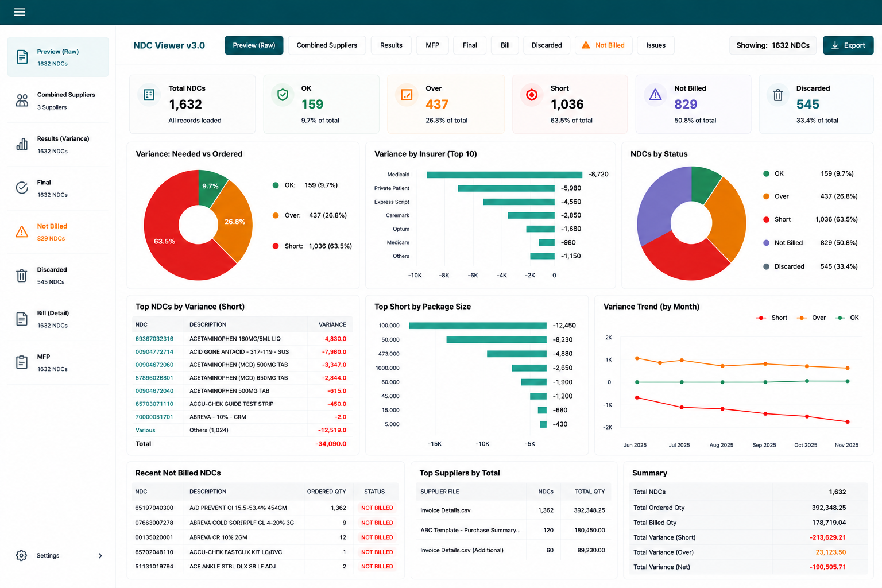Click the Results (Variance) bar chart icon

(x=22, y=144)
